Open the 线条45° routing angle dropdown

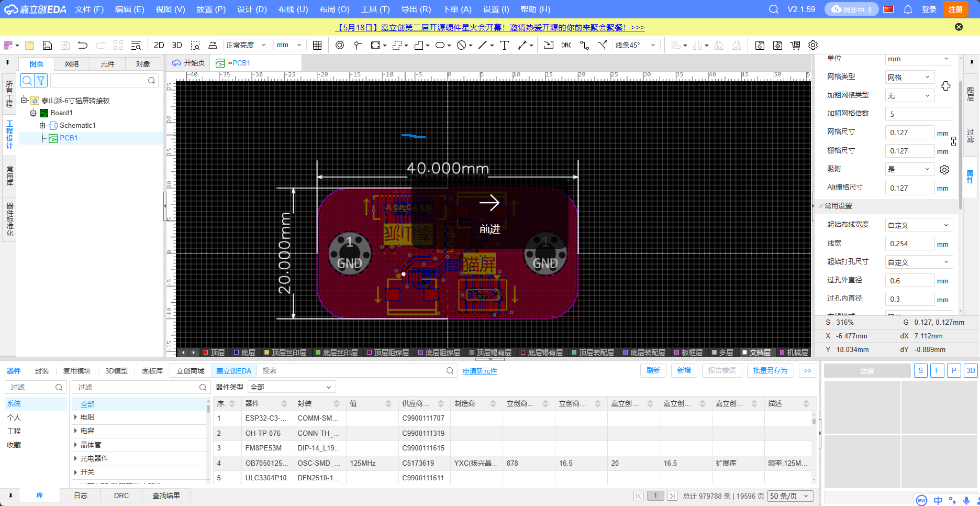(x=636, y=46)
